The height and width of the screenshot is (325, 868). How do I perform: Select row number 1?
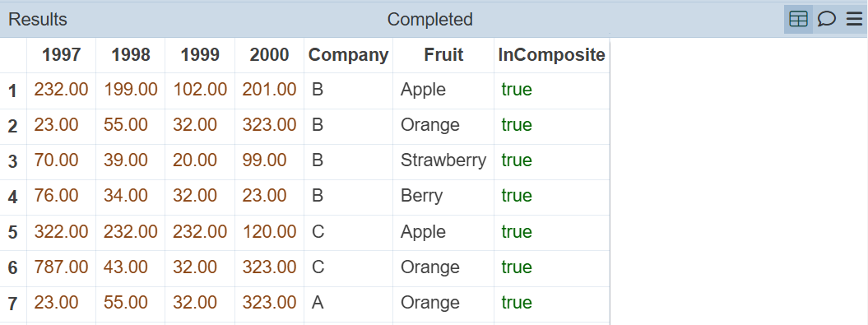12,91
